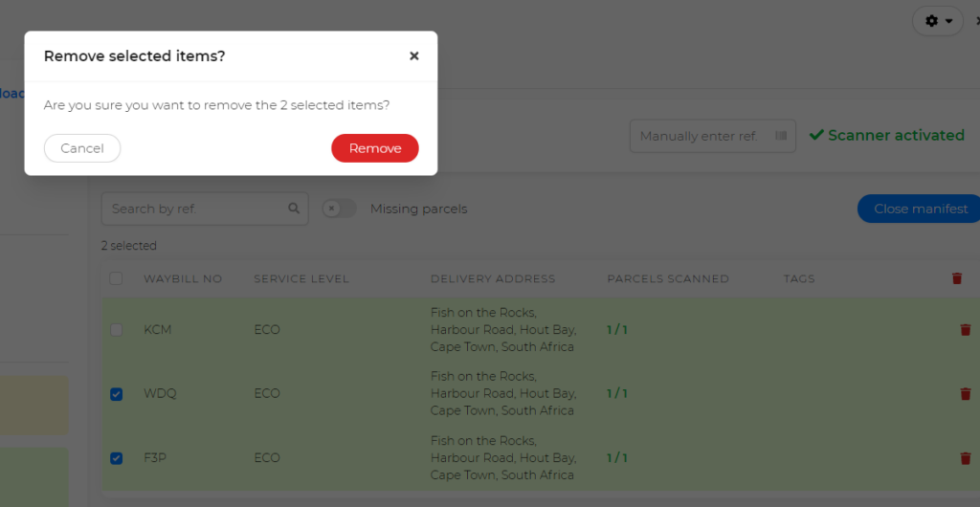
Task: Delete the F3P row via trash icon
Action: (965, 458)
